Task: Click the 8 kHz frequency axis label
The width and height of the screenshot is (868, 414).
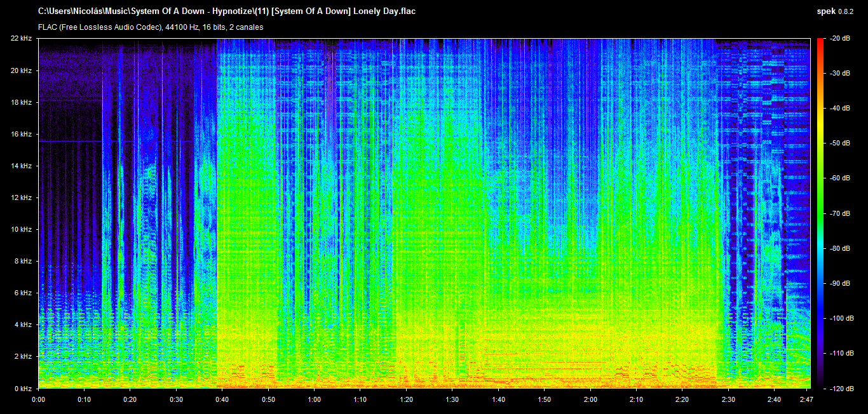Action: point(23,261)
